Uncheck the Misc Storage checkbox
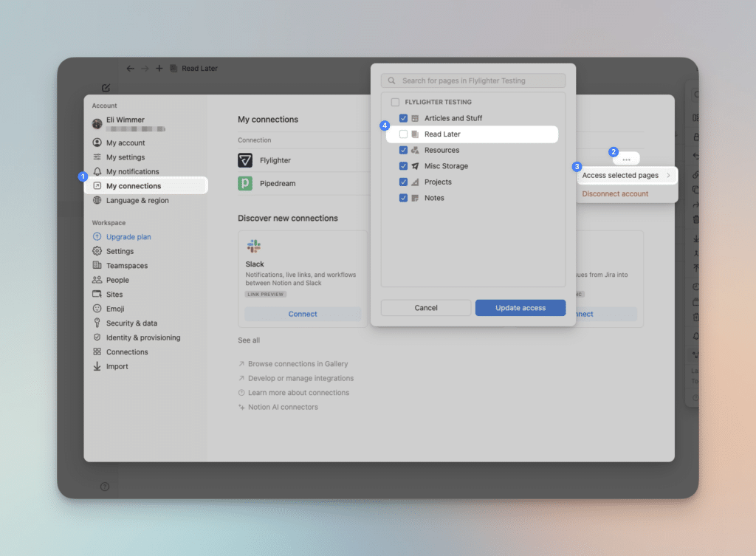756x556 pixels. [403, 166]
